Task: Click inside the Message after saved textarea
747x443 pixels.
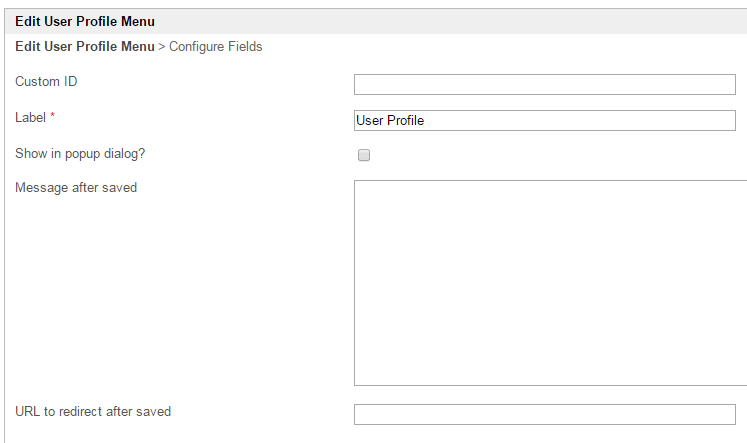Action: (x=550, y=282)
